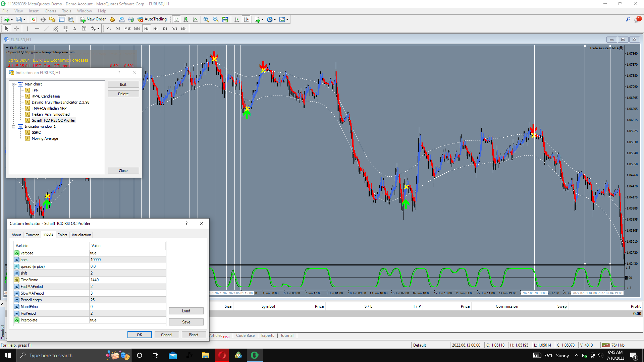Click the Reset button
The width and height of the screenshot is (644, 362).
pos(194,335)
